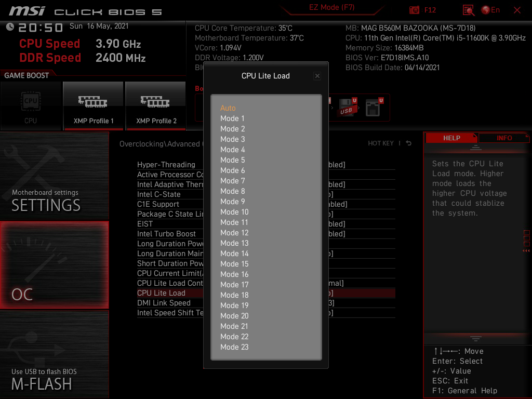532x399 pixels.
Task: Open the Motherboard SETTINGS section
Action: point(54,176)
